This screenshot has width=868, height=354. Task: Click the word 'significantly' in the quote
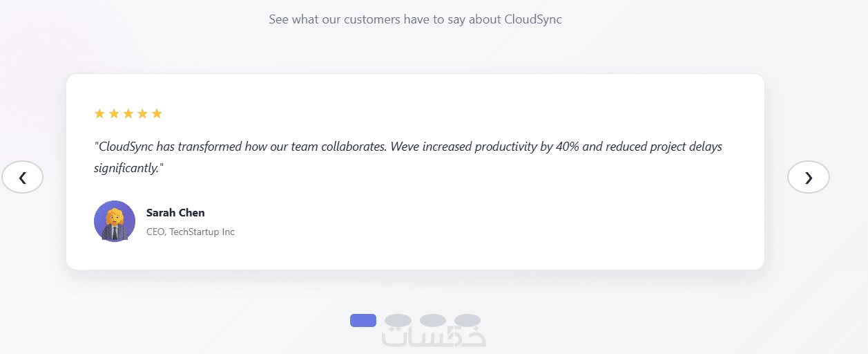coord(126,167)
